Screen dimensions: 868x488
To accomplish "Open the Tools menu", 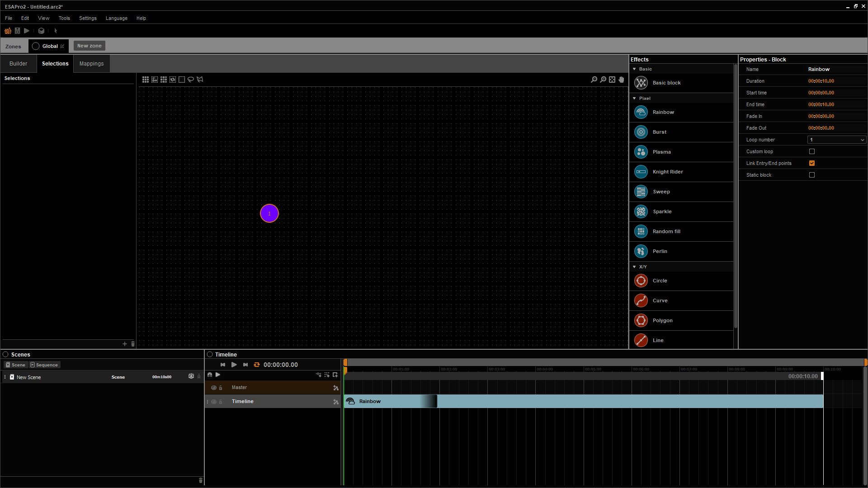I will [64, 18].
